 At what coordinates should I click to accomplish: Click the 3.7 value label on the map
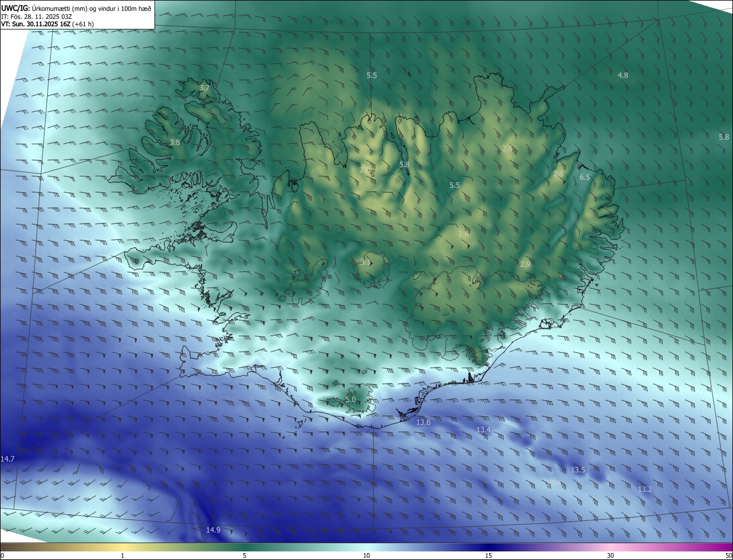tap(204, 88)
